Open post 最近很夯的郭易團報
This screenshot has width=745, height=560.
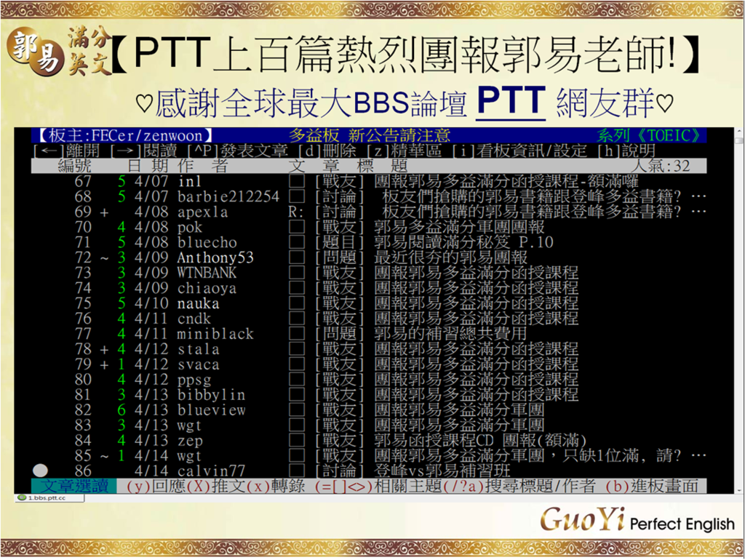point(450,257)
